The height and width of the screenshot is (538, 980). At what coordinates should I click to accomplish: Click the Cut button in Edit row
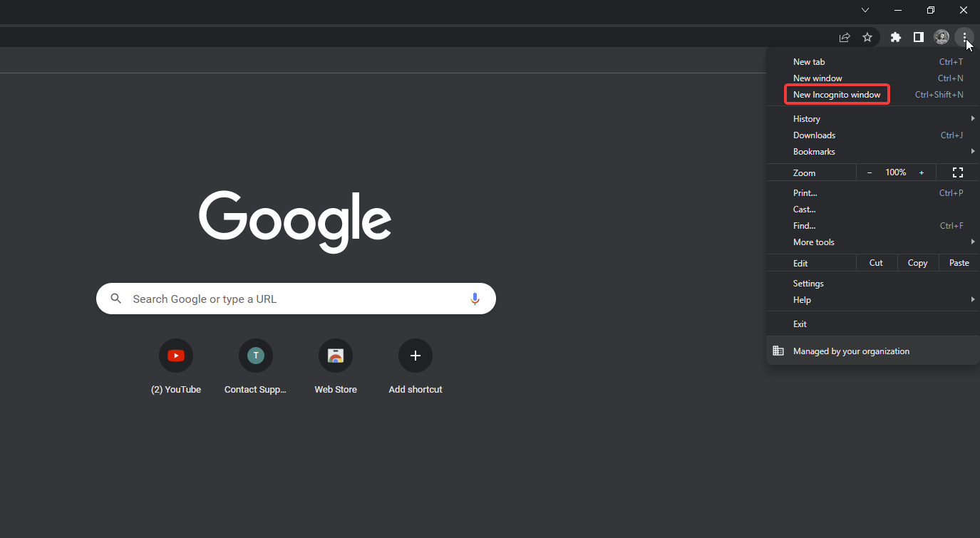[x=877, y=263]
